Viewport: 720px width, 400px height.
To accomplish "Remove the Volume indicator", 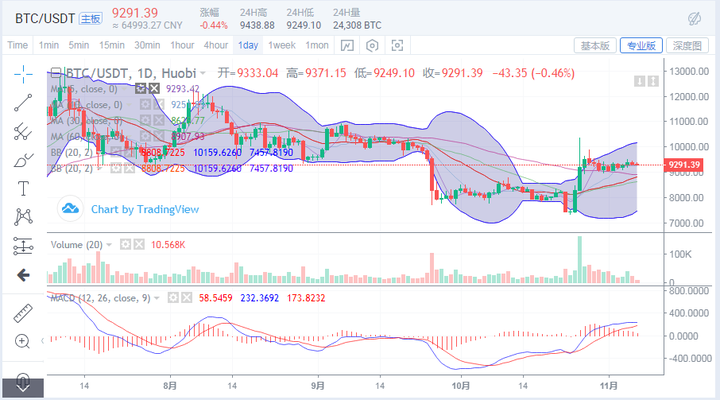I will point(139,244).
